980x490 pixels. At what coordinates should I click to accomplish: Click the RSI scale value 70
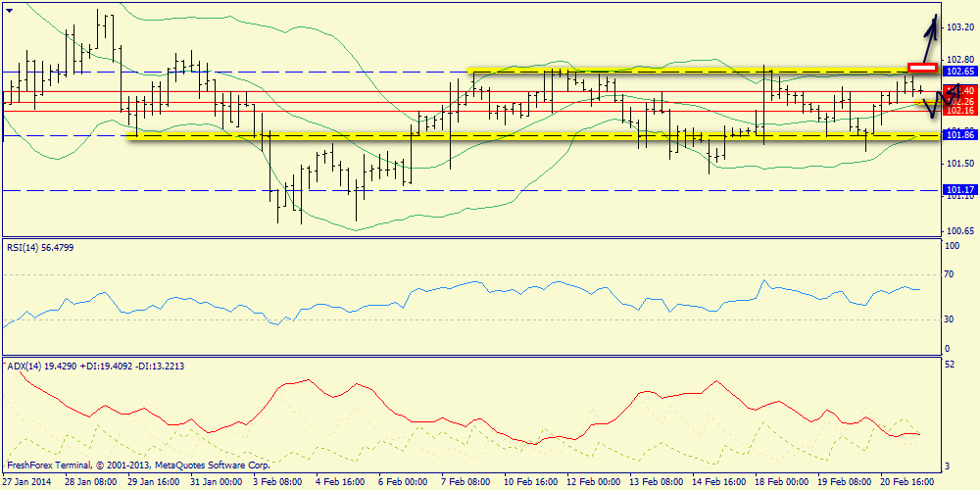[x=949, y=273]
